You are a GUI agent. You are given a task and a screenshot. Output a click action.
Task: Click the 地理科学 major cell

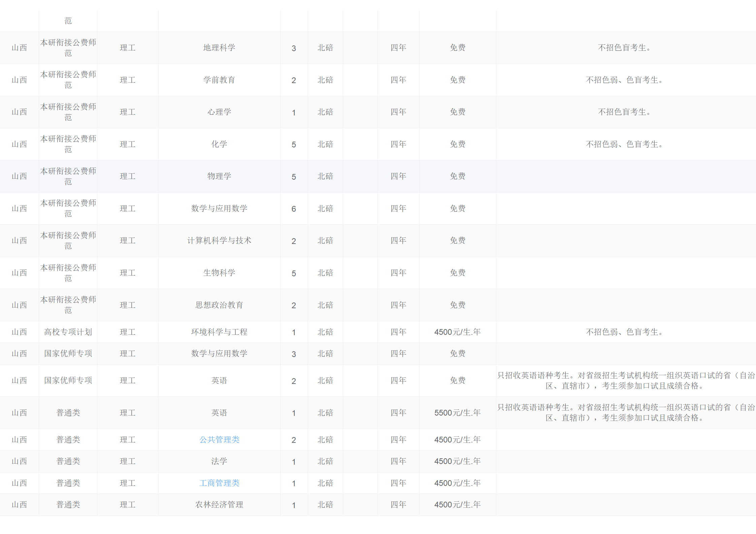[x=219, y=48]
